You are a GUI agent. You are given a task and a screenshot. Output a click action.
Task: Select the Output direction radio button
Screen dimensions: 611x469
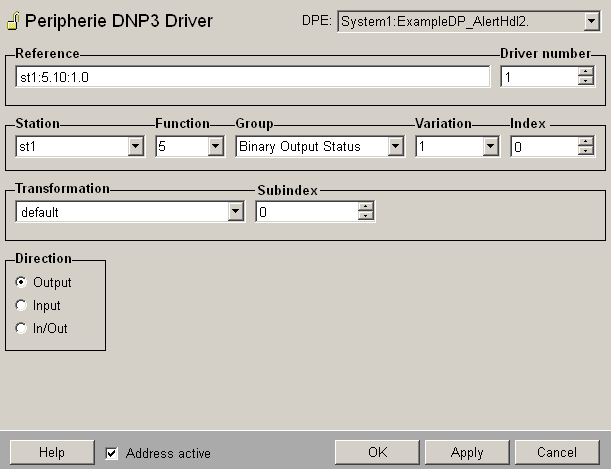[x=22, y=283]
